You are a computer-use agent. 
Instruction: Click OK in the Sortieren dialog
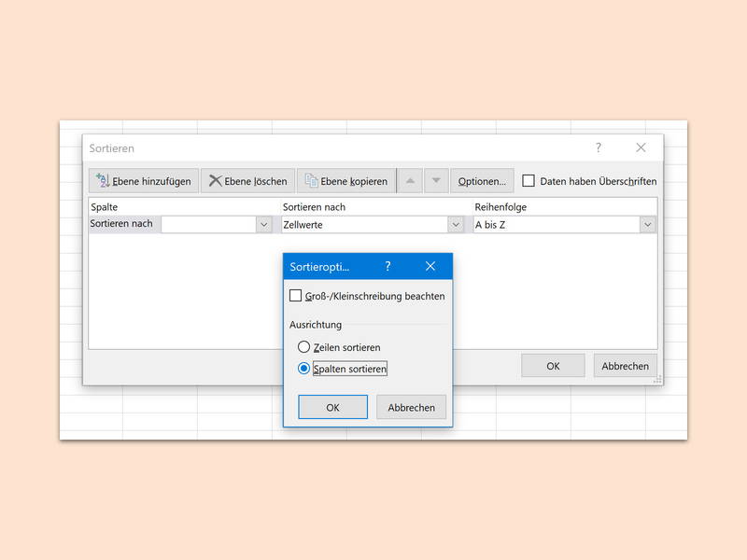(x=553, y=366)
